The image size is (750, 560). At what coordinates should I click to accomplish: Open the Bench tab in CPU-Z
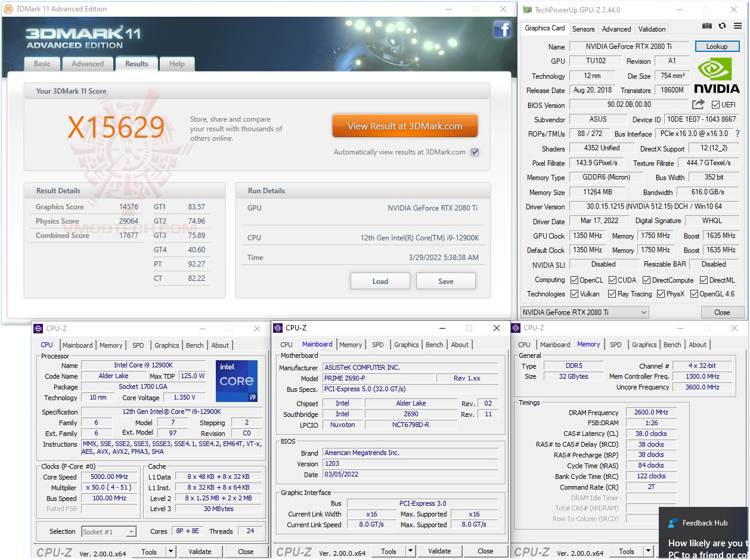click(194, 345)
